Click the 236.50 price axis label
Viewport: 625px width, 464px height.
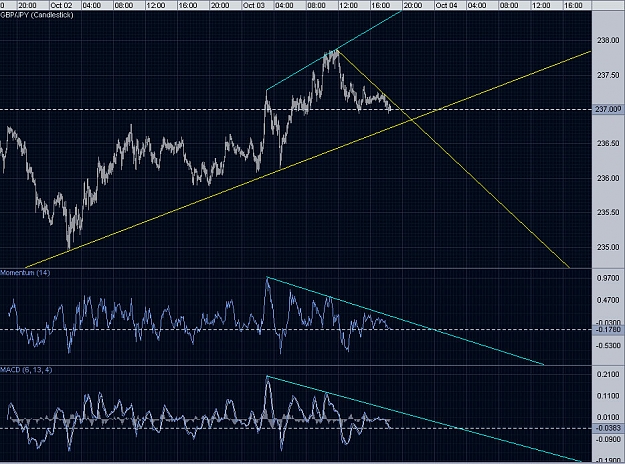point(608,144)
